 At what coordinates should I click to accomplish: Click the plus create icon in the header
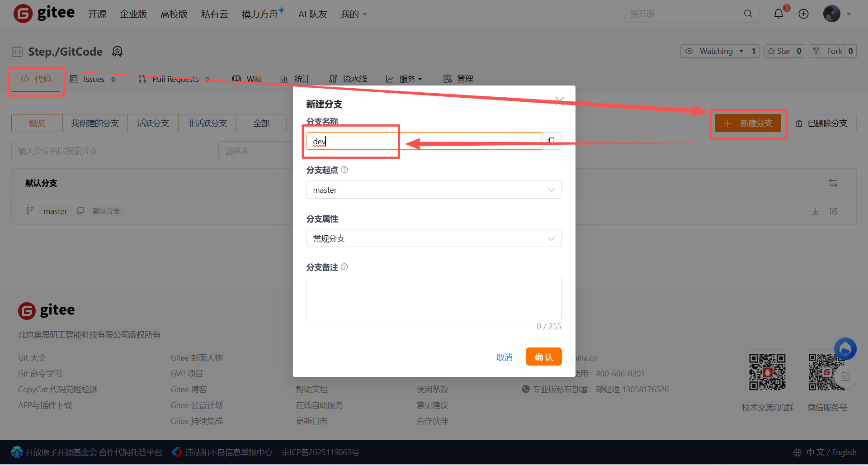click(x=803, y=14)
